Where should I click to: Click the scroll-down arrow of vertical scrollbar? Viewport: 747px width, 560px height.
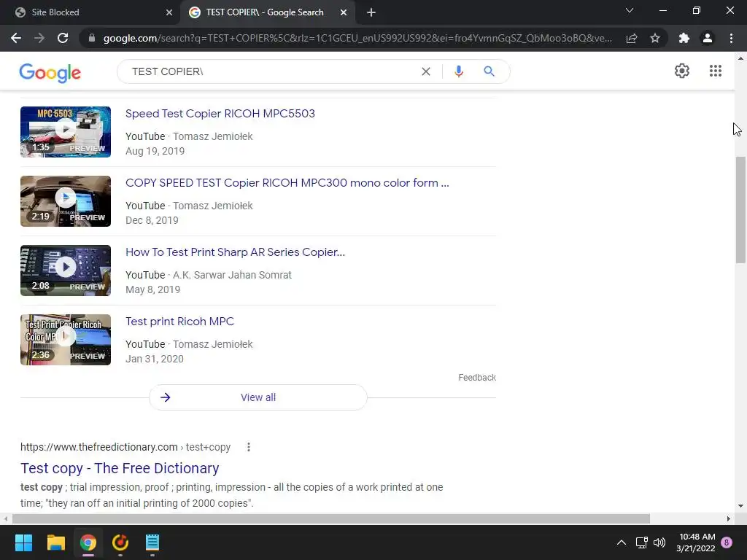[x=740, y=506]
